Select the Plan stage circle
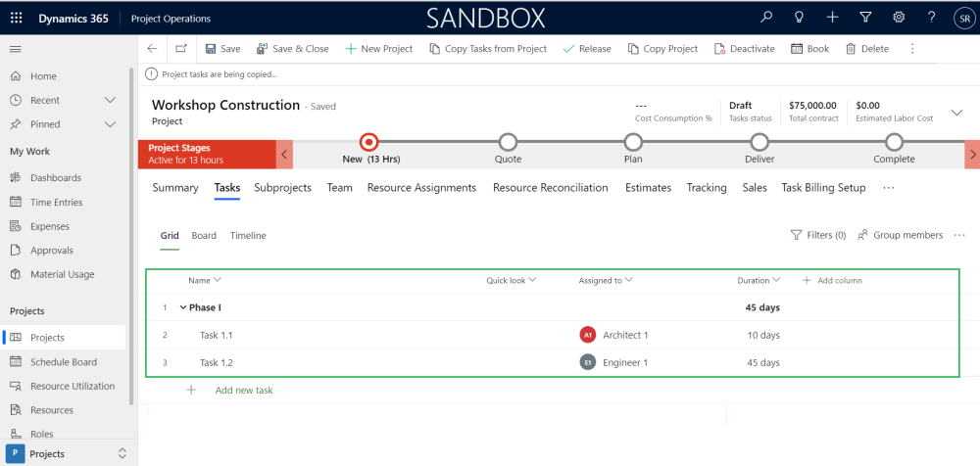 [633, 142]
